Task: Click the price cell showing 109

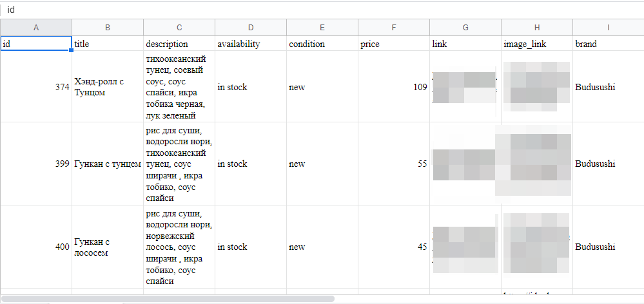Action: pos(393,87)
